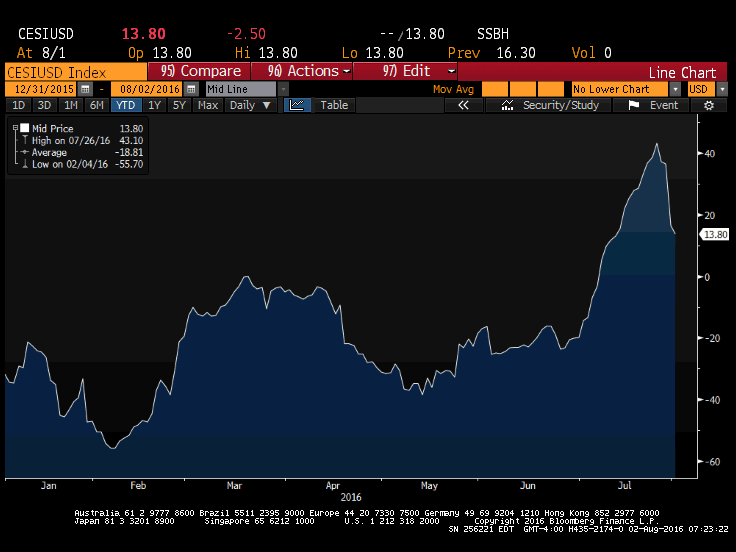Collapse toolbar with double-arrow icon
This screenshot has height=552, width=736.
464,105
